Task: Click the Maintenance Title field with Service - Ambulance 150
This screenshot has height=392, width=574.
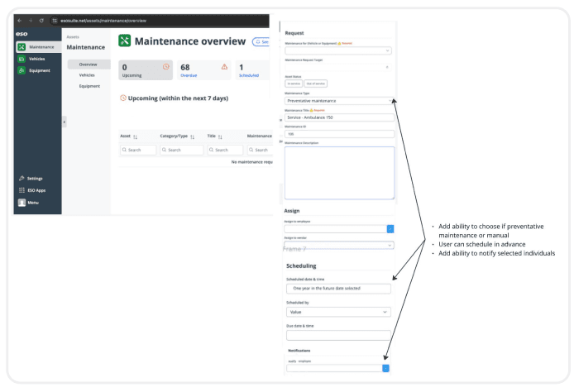Action: click(x=339, y=117)
